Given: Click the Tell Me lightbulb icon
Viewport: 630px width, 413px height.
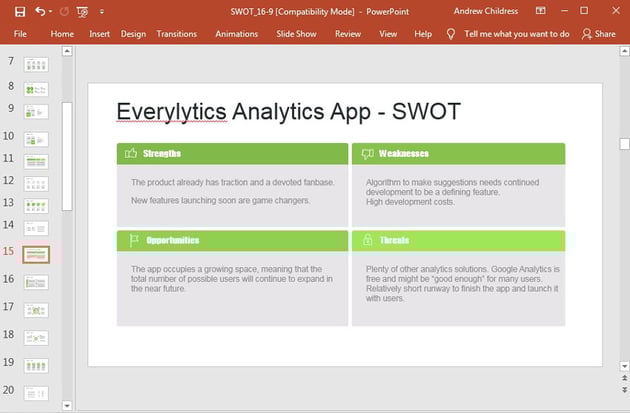Looking at the screenshot, I should [x=450, y=33].
